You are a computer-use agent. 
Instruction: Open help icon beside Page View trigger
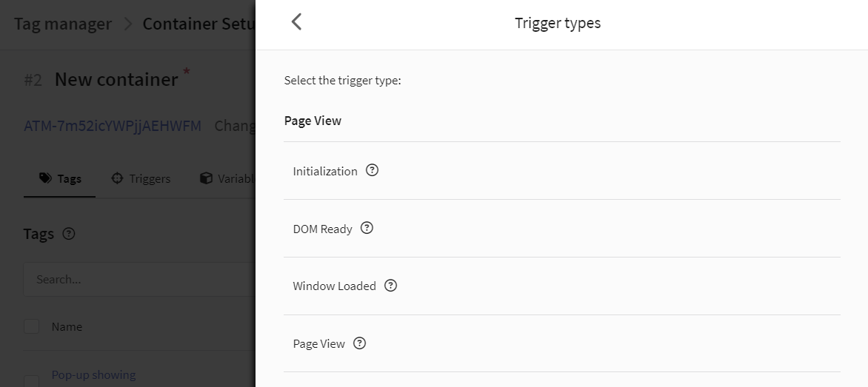pyautogui.click(x=360, y=343)
